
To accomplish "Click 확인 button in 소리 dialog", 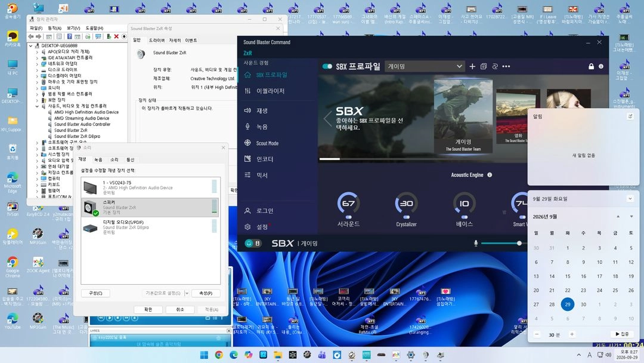I will coord(148,309).
